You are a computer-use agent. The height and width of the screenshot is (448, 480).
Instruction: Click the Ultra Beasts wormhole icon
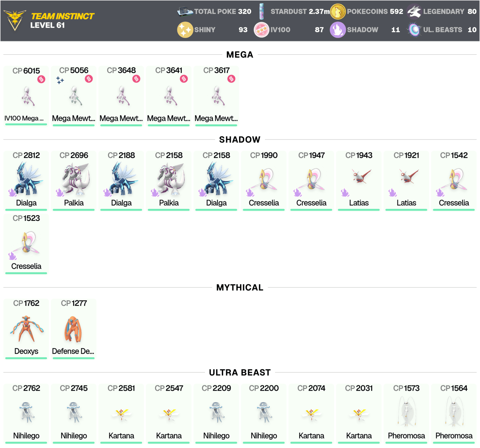coord(414,30)
